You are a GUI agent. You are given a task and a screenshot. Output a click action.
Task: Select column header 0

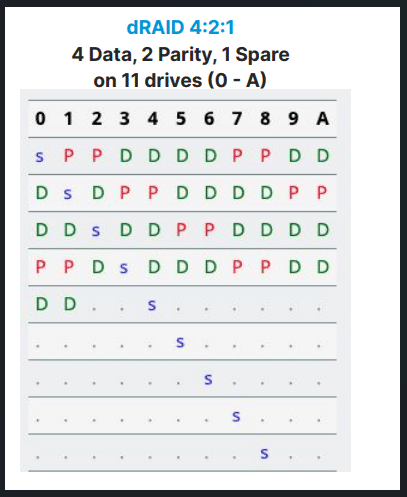[x=40, y=119]
